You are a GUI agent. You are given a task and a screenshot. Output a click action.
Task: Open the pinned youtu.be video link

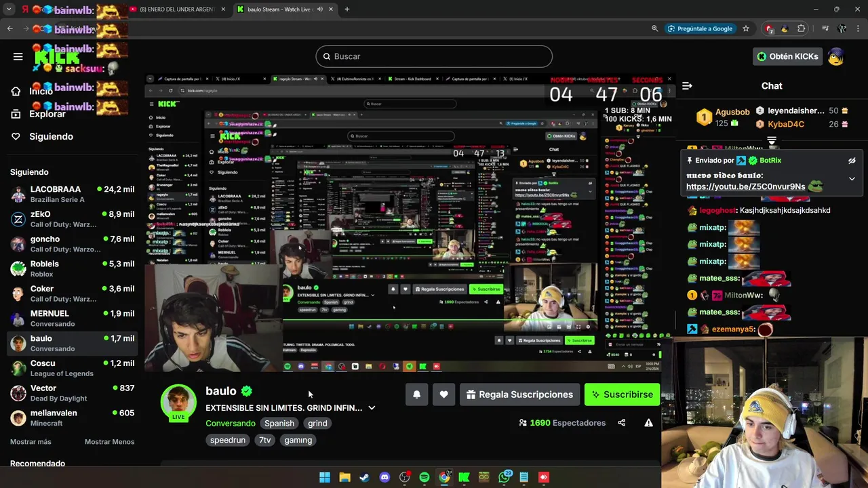(x=745, y=186)
